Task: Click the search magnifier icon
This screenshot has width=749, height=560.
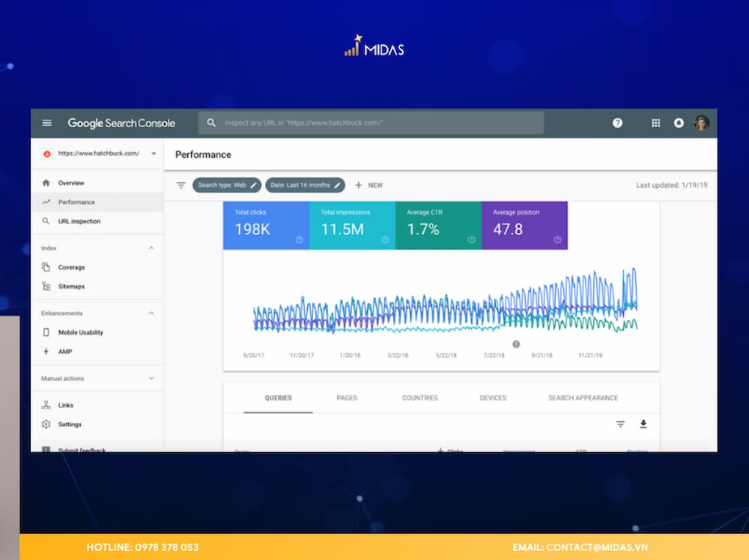Action: tap(211, 123)
